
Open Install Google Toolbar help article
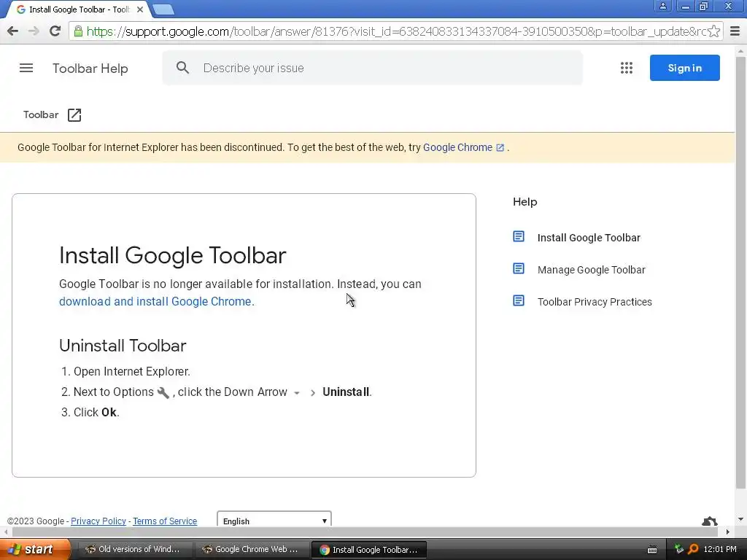[589, 238]
